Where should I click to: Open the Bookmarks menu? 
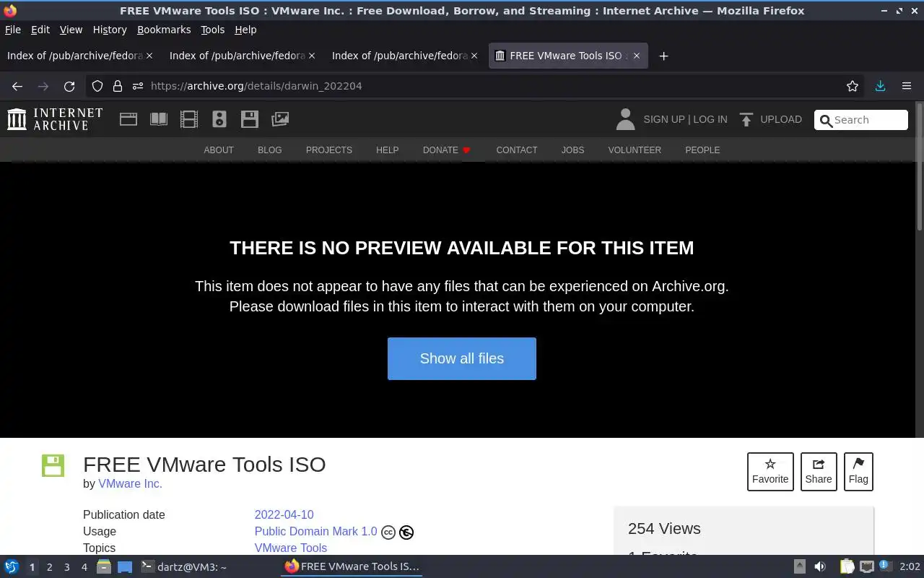point(164,30)
